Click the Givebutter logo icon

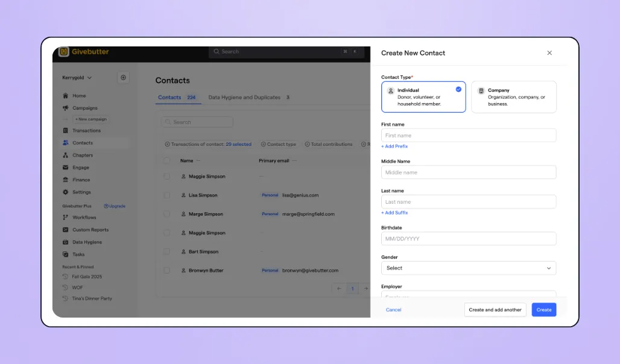click(64, 52)
